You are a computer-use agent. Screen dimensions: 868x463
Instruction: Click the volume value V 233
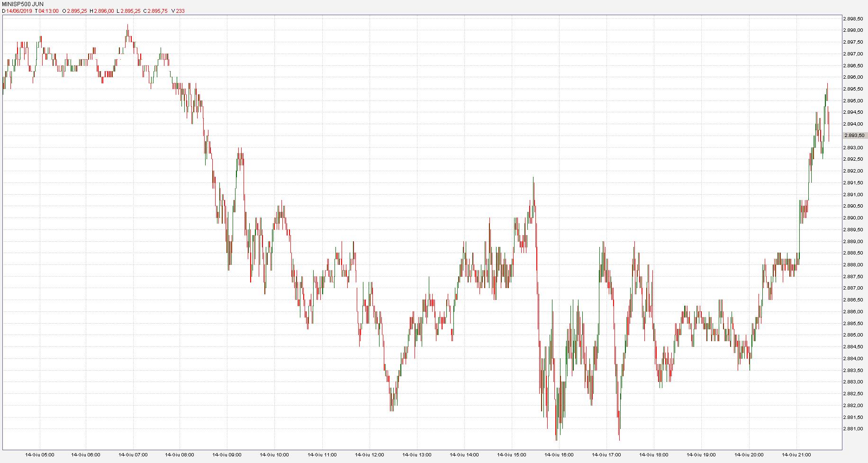[x=179, y=11]
